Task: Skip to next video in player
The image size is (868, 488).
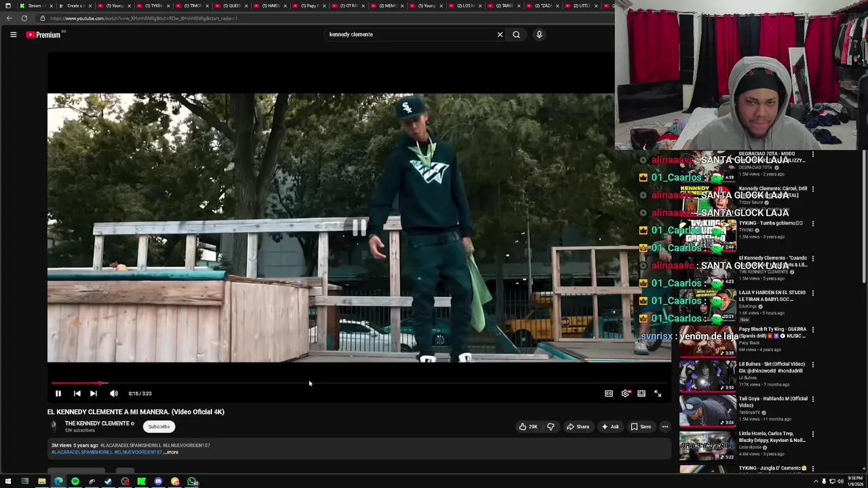Action: tap(94, 393)
